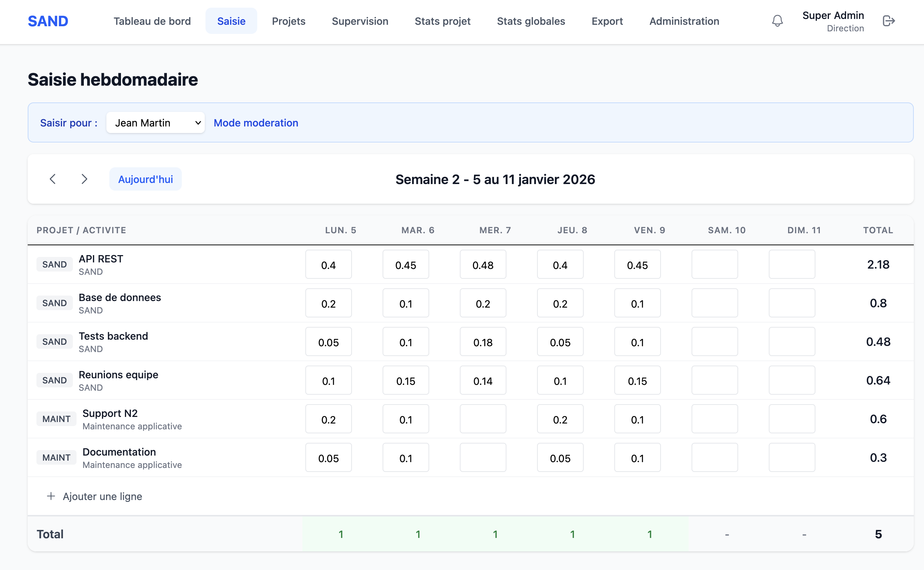The height and width of the screenshot is (570, 924).
Task: Click Documentation Saturday empty cell
Action: 714,458
